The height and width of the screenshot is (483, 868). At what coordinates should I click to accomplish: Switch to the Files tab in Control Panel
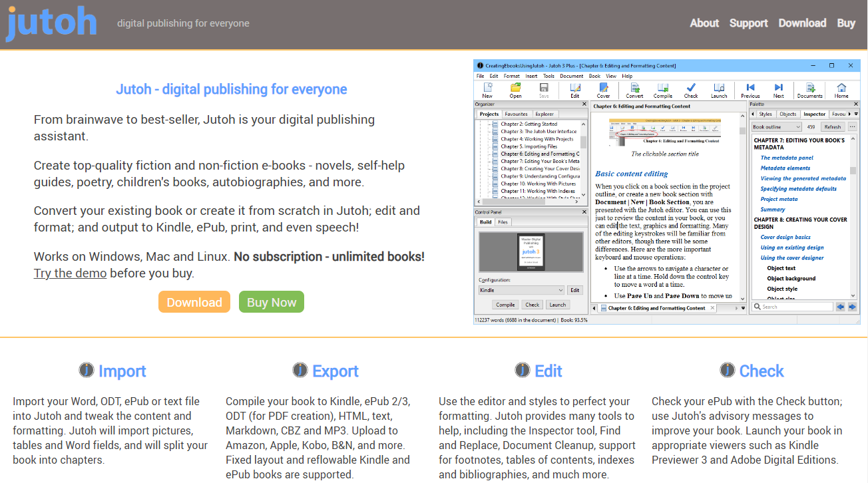[x=503, y=222]
